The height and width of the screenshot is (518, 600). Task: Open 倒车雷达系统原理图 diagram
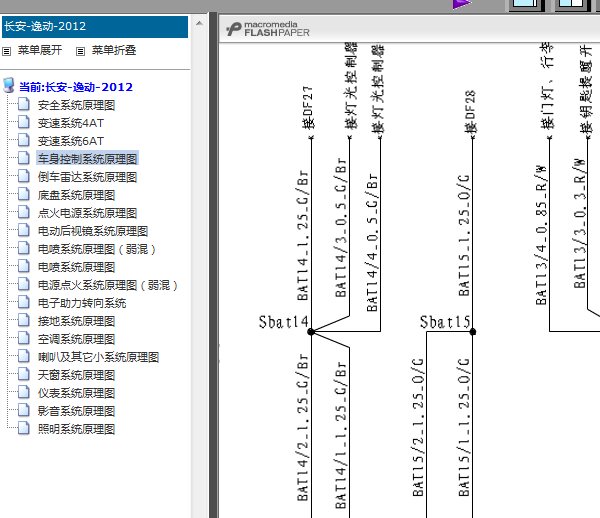[x=87, y=177]
